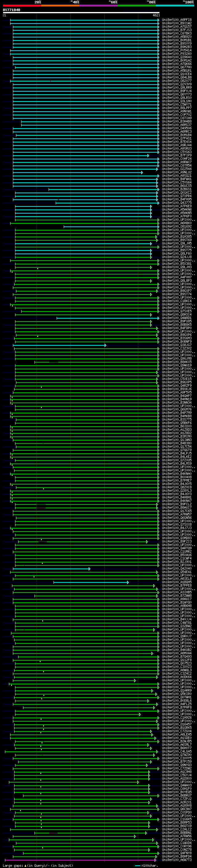Click the UniRef100_B1H385 label
The width and height of the screenshot is (197, 868).
(177, 237)
